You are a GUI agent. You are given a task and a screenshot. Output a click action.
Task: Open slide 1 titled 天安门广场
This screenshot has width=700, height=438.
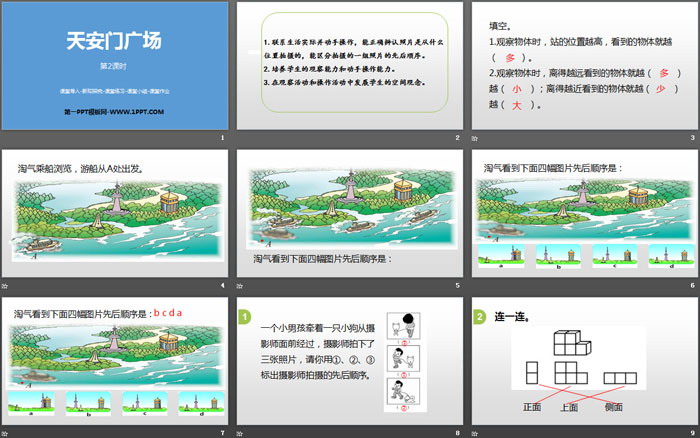(116, 70)
